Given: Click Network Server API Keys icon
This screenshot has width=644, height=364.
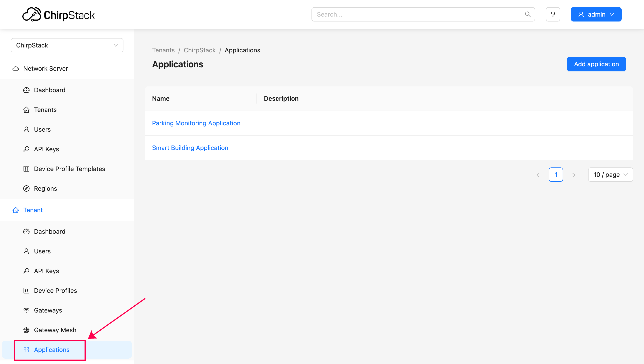Looking at the screenshot, I should [26, 149].
